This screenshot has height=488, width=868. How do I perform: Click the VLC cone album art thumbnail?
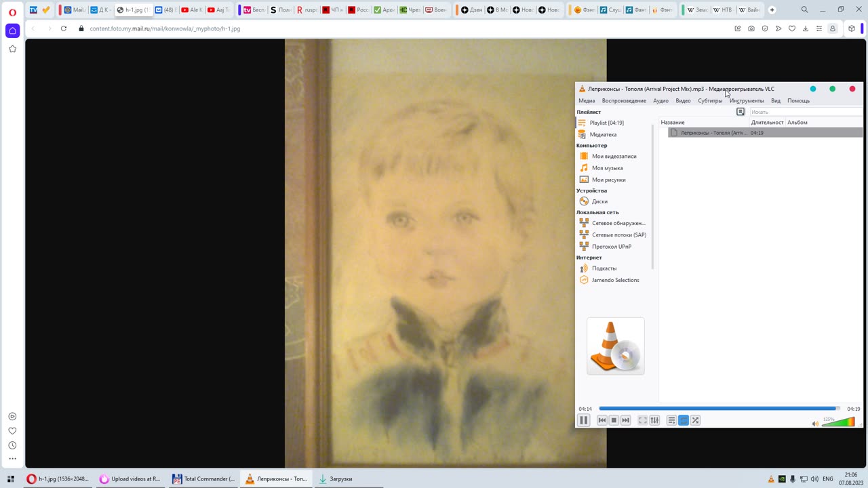coord(616,346)
